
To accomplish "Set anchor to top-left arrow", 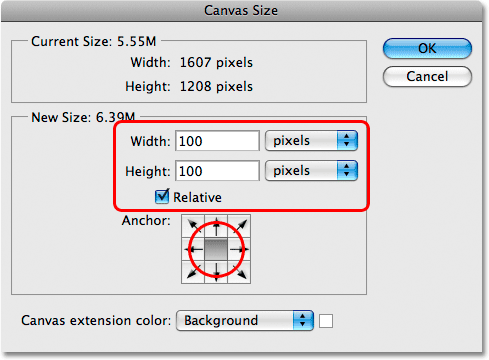I will pyautogui.click(x=193, y=226).
